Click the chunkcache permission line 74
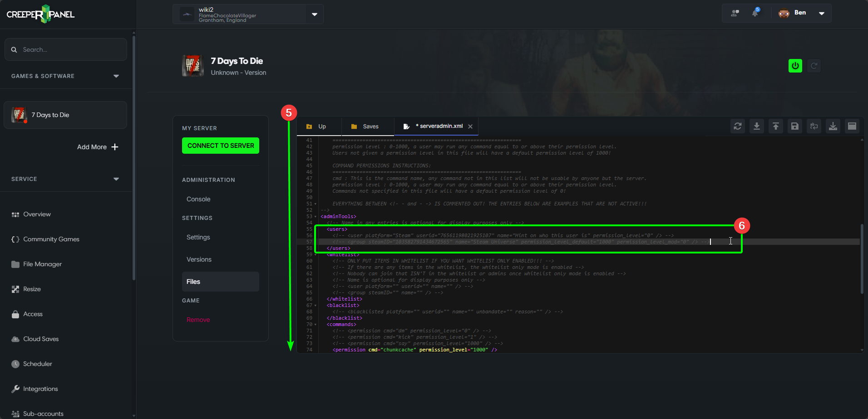 [x=414, y=350]
